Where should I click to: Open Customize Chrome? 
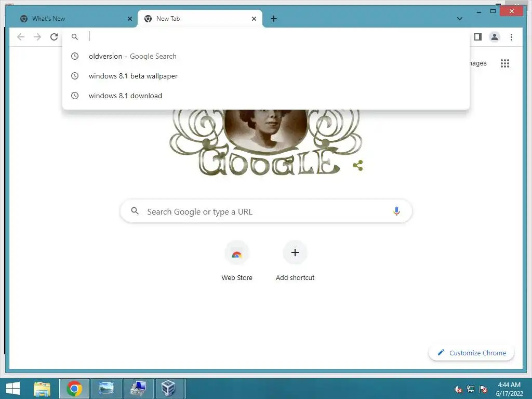coord(471,353)
